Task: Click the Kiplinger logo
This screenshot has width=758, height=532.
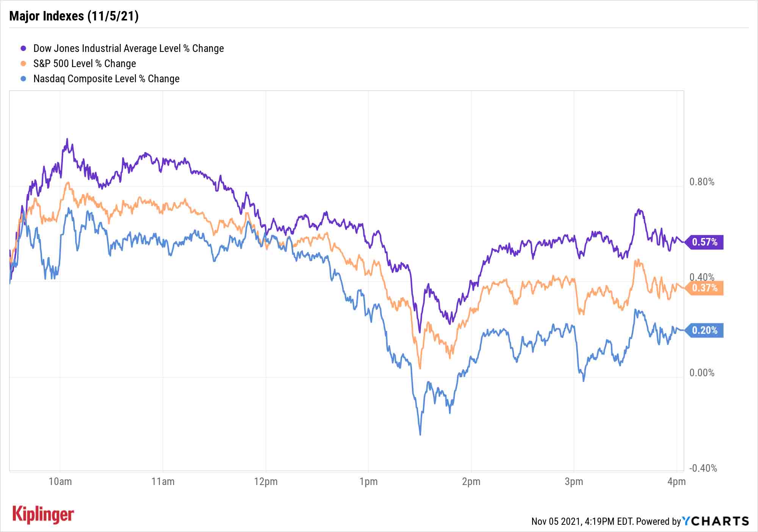Action: pyautogui.click(x=43, y=515)
